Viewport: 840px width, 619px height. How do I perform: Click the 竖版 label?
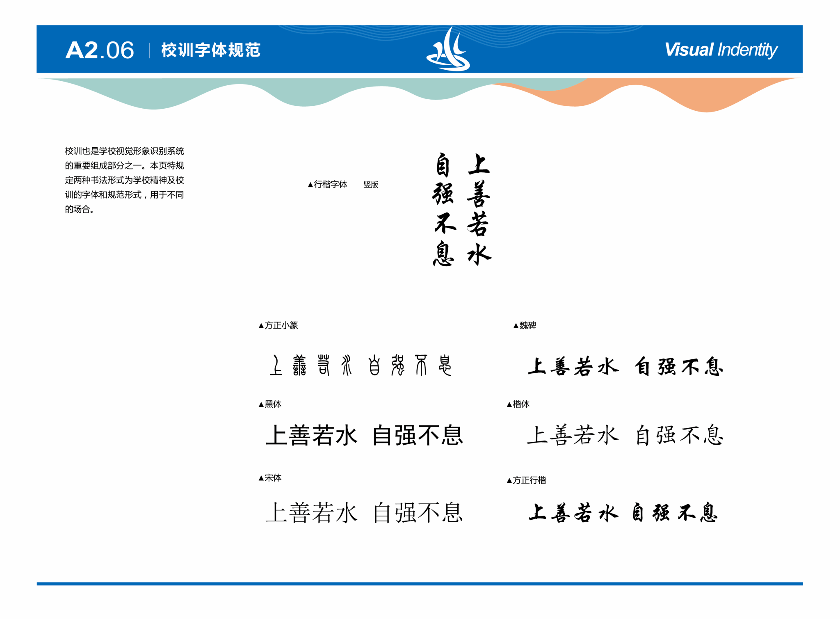coord(371,185)
